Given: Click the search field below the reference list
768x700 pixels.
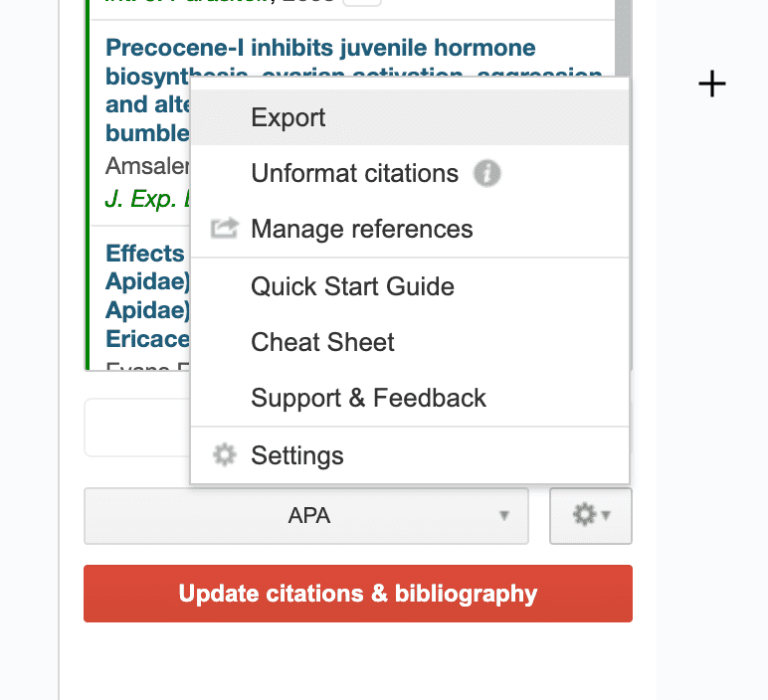Looking at the screenshot, I should (x=137, y=429).
